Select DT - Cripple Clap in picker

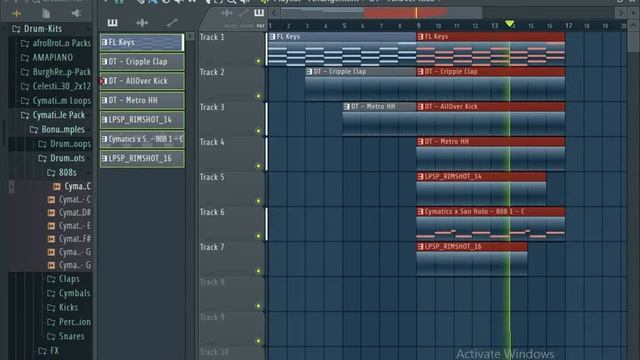coord(142,62)
